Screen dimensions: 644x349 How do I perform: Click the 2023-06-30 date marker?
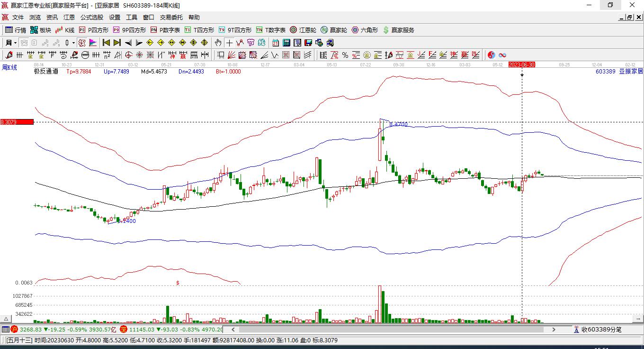pyautogui.click(x=522, y=64)
